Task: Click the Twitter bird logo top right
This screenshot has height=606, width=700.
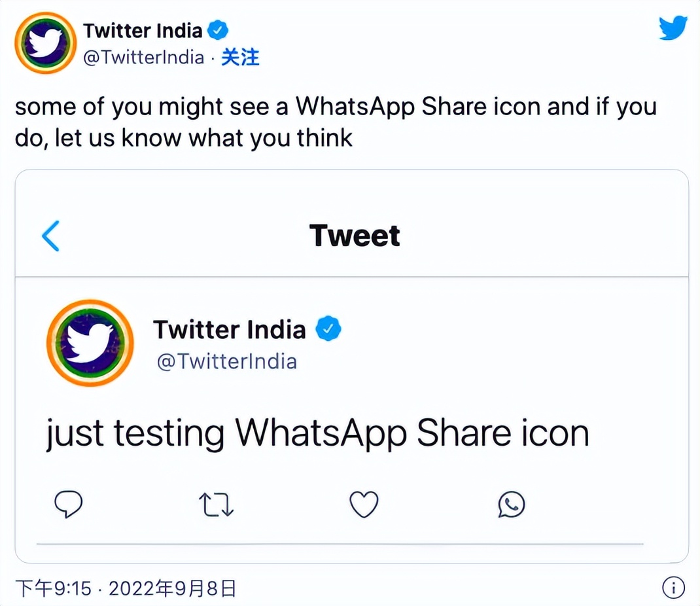Action: pyautogui.click(x=673, y=29)
